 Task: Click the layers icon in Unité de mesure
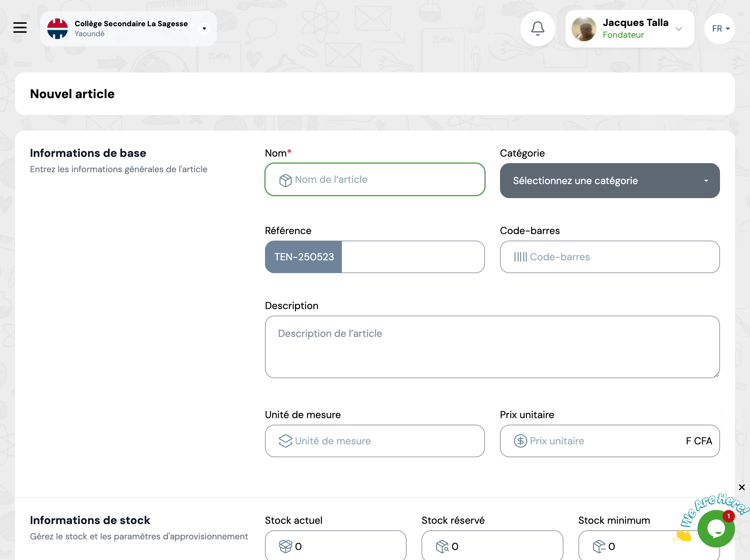pos(285,441)
